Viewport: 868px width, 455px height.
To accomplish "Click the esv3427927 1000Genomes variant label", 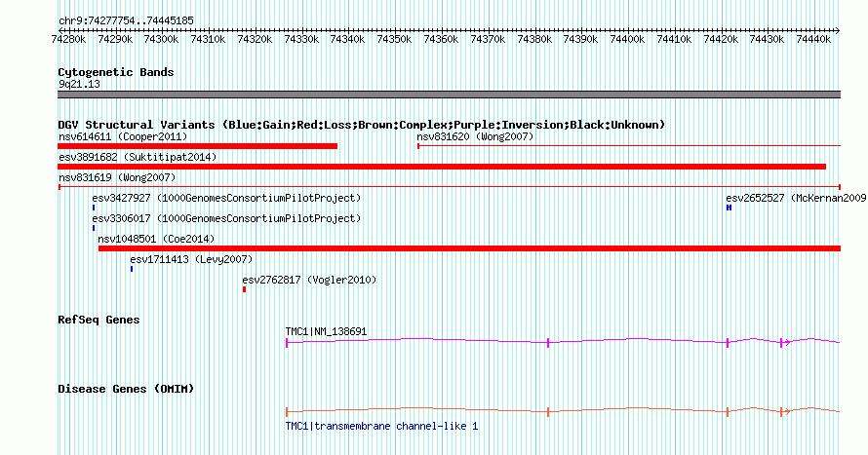I will [x=226, y=198].
